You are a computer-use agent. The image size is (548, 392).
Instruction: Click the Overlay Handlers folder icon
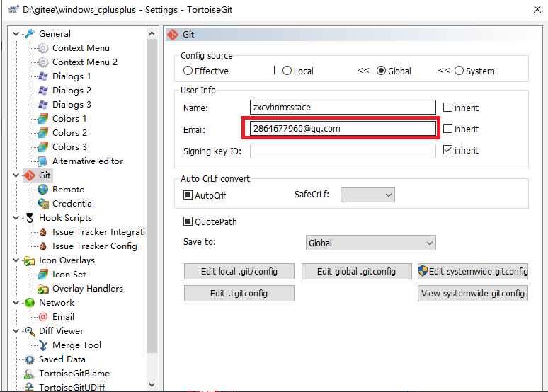tap(43, 289)
